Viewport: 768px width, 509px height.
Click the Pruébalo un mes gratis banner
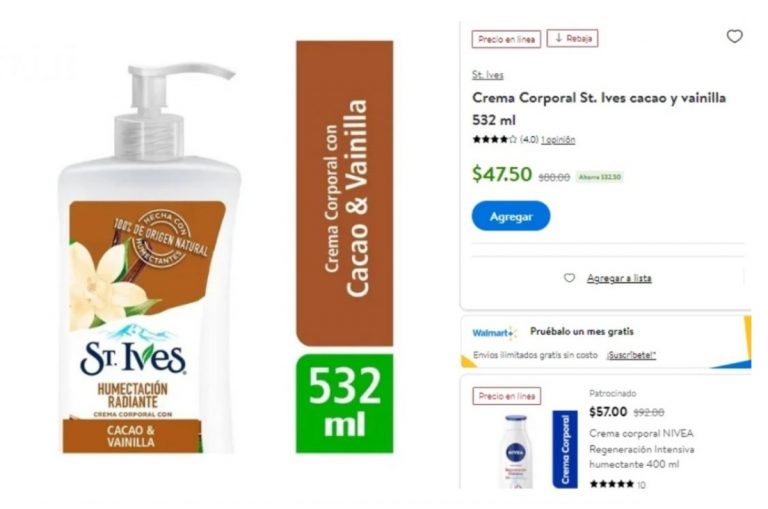point(605,342)
